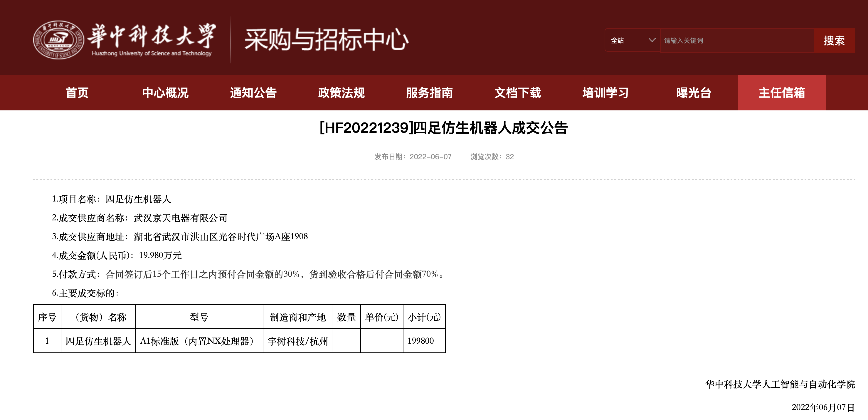The image size is (868, 420).
Task: Click the 序号 table header cell
Action: coord(47,317)
